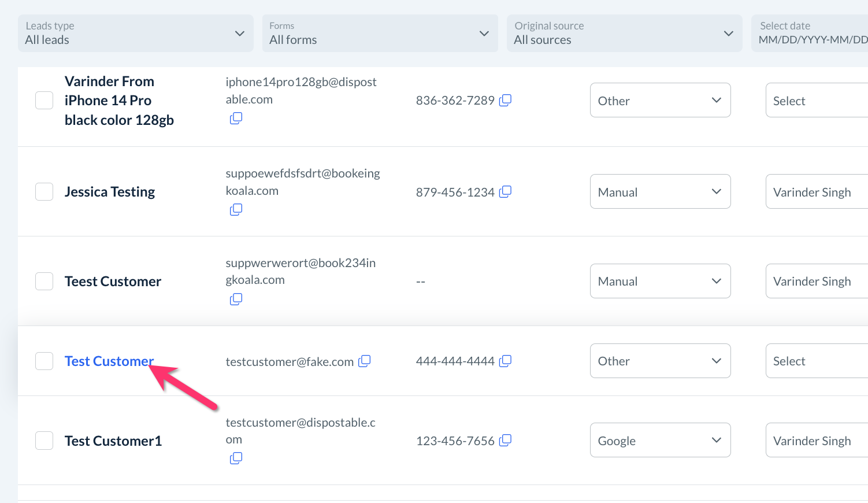Copy Jessica Testing's email address
The image size is (868, 503).
(236, 210)
